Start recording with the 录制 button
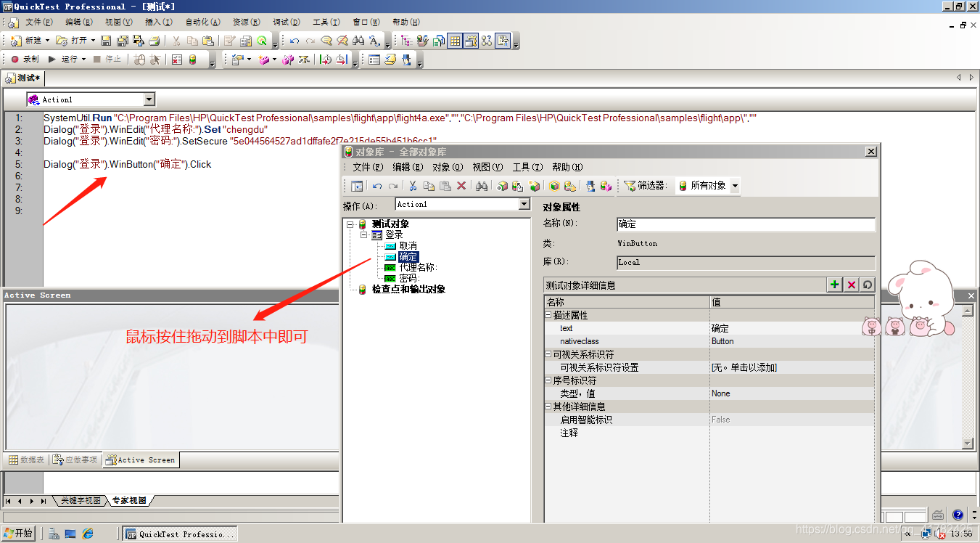Screen dimensions: 980x543 (25, 60)
